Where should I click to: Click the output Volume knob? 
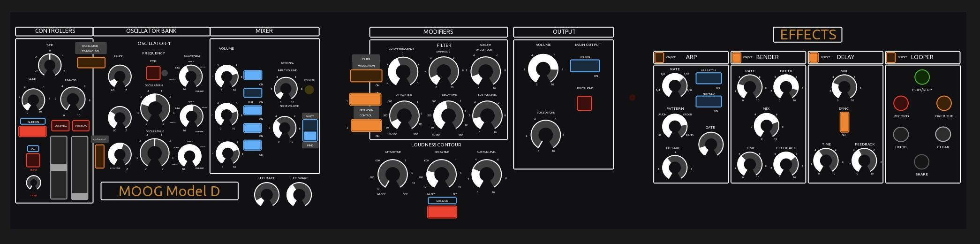click(543, 69)
